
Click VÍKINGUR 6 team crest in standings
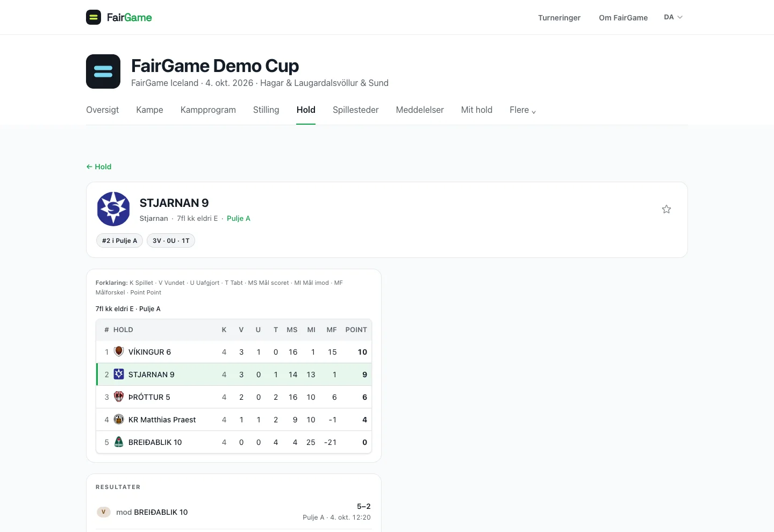point(119,351)
